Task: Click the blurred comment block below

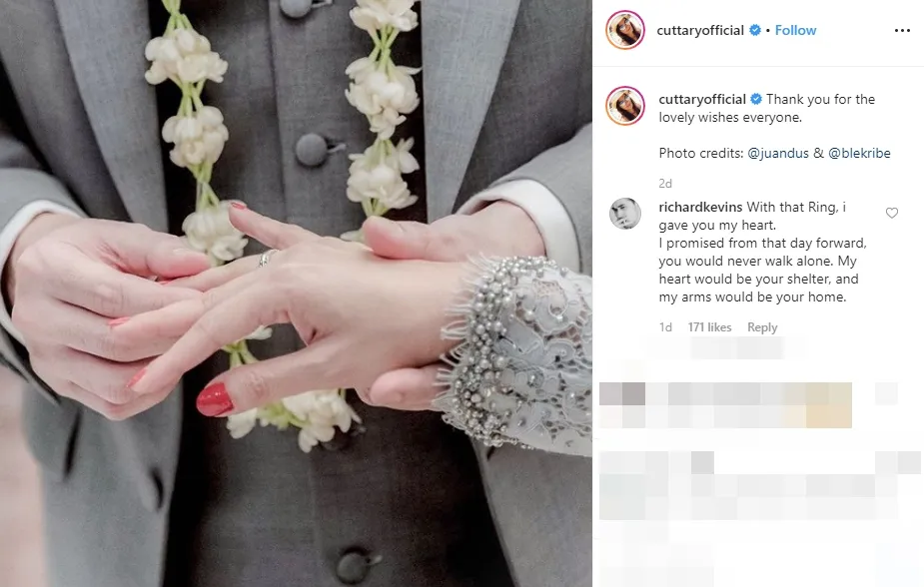Action: 725,405
